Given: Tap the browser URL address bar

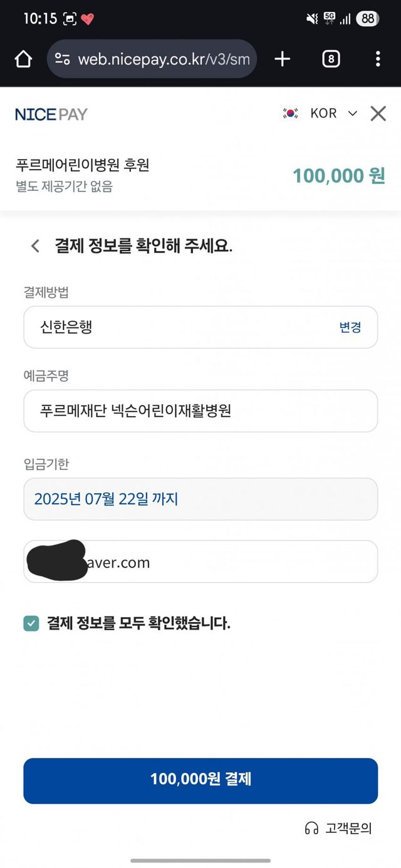Looking at the screenshot, I should (x=163, y=59).
